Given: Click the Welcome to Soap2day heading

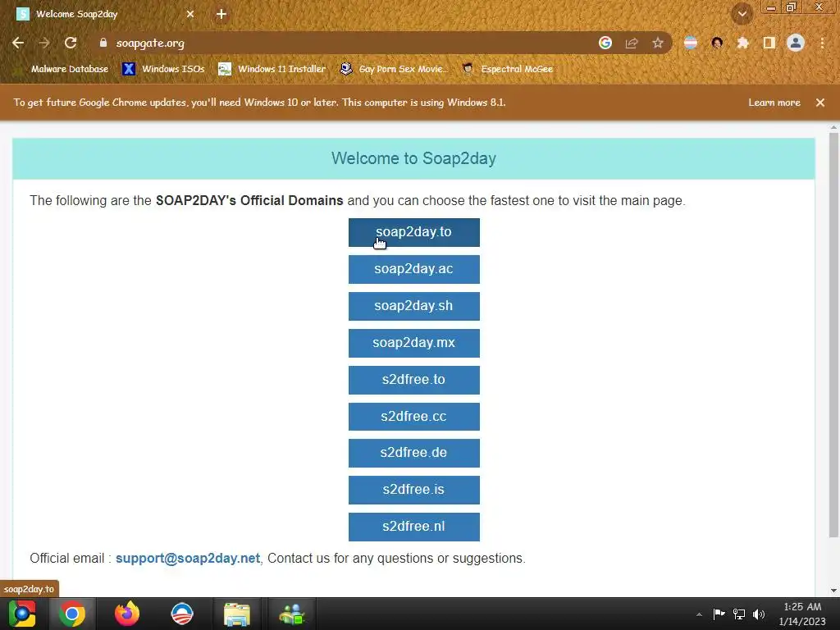Looking at the screenshot, I should pos(413,158).
